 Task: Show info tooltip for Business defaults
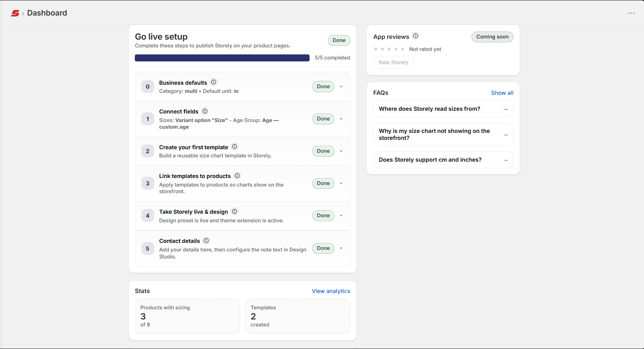tap(214, 82)
